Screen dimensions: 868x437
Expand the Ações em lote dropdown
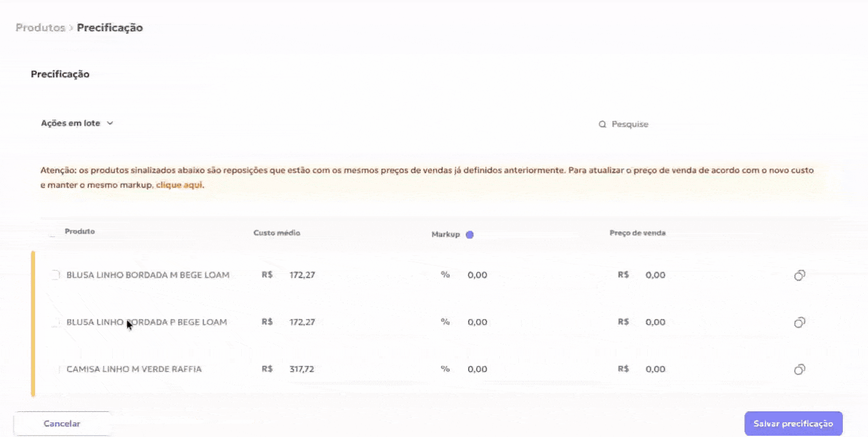coord(77,123)
